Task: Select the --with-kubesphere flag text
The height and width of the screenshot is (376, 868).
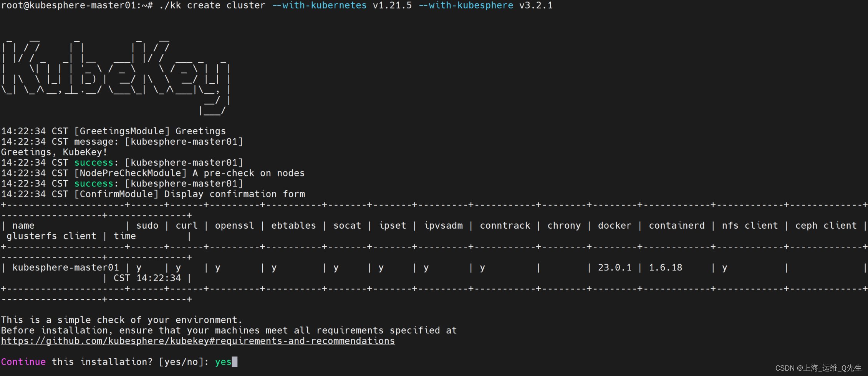Action: [x=466, y=5]
